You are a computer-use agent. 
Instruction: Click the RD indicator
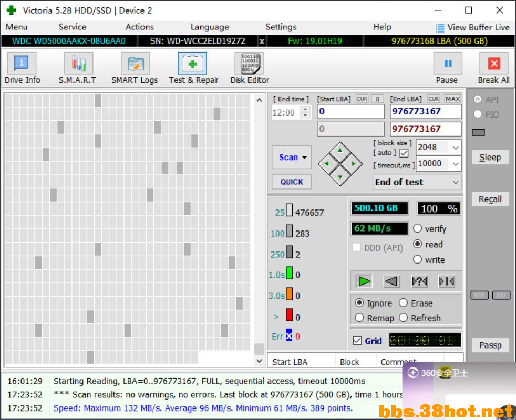(501, 295)
